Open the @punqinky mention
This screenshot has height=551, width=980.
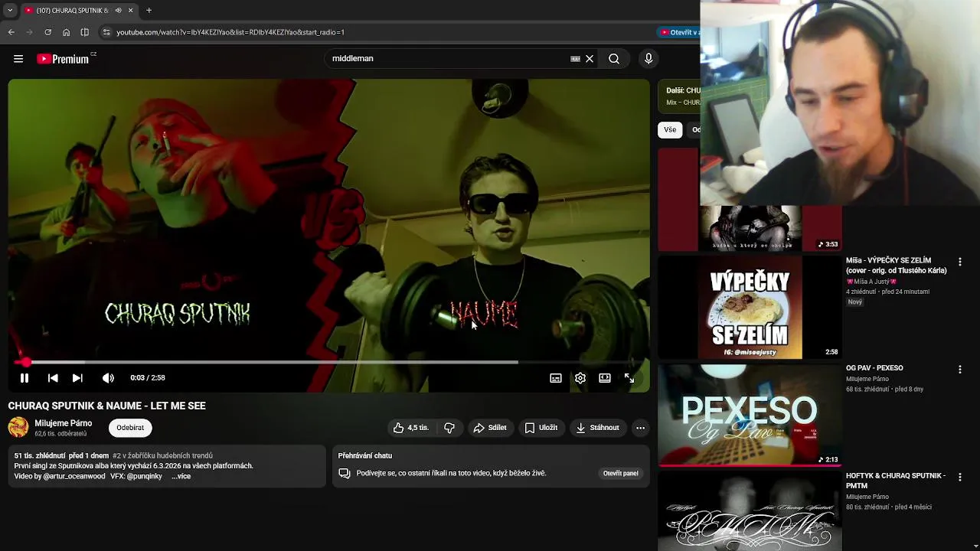(145, 476)
